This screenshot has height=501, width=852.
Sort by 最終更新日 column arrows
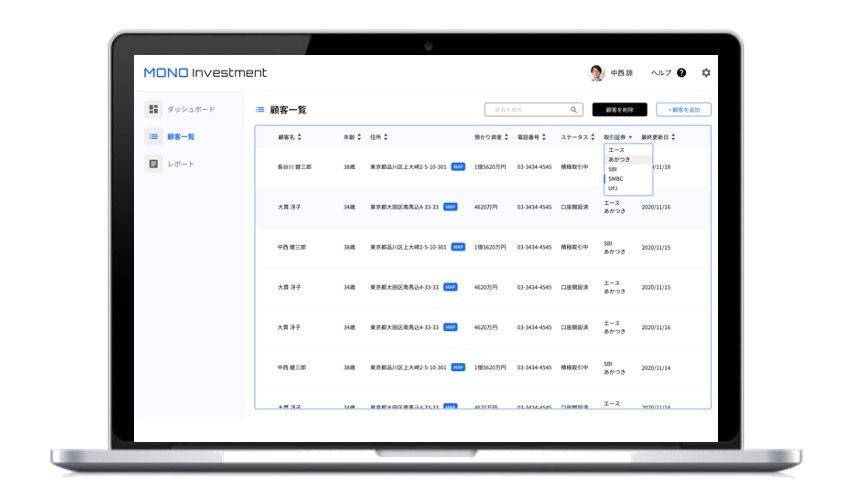coord(673,137)
